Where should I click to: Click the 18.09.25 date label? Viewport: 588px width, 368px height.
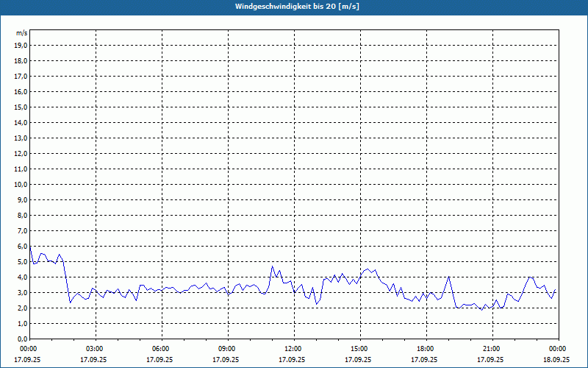[556, 360]
